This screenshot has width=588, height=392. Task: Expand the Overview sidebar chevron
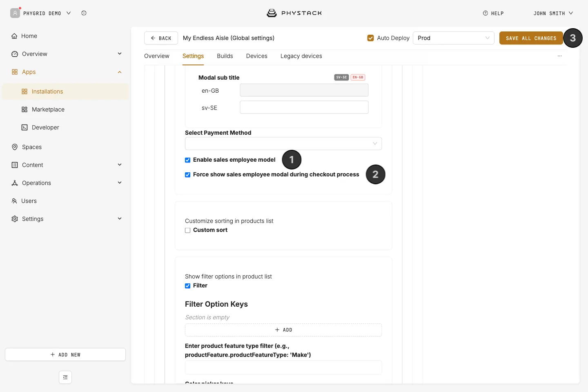120,53
